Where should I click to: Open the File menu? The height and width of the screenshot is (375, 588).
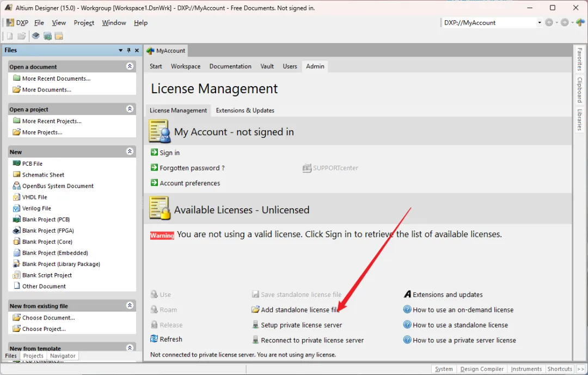39,23
